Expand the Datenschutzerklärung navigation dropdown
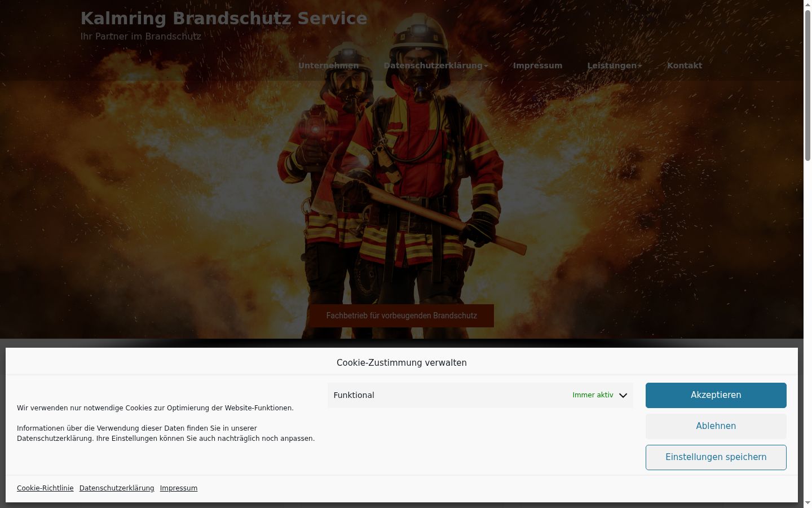The height and width of the screenshot is (508, 812). (436, 65)
